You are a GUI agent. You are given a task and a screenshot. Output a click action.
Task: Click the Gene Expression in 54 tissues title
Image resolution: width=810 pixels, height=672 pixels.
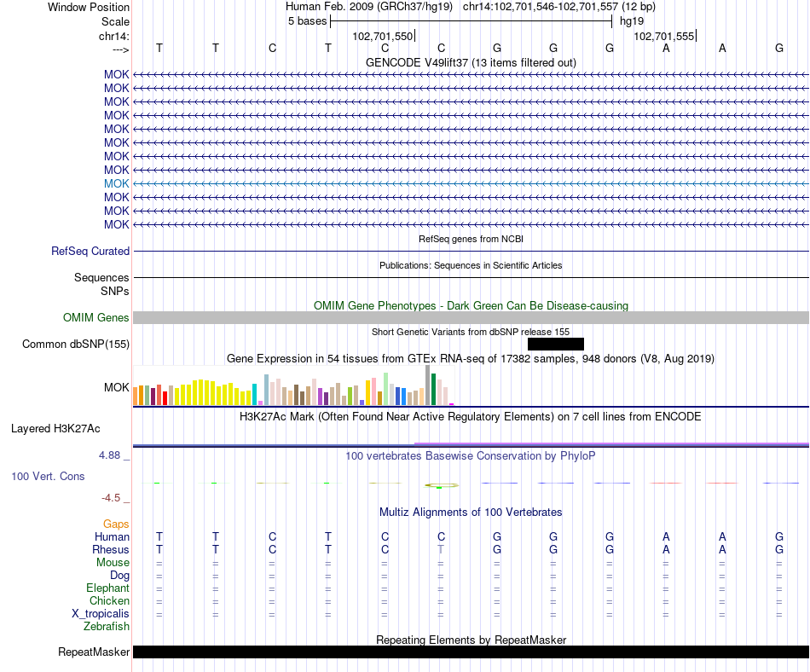coord(471,358)
